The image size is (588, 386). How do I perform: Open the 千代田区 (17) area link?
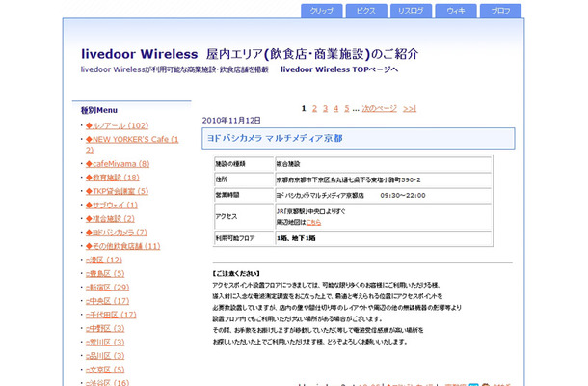111,315
